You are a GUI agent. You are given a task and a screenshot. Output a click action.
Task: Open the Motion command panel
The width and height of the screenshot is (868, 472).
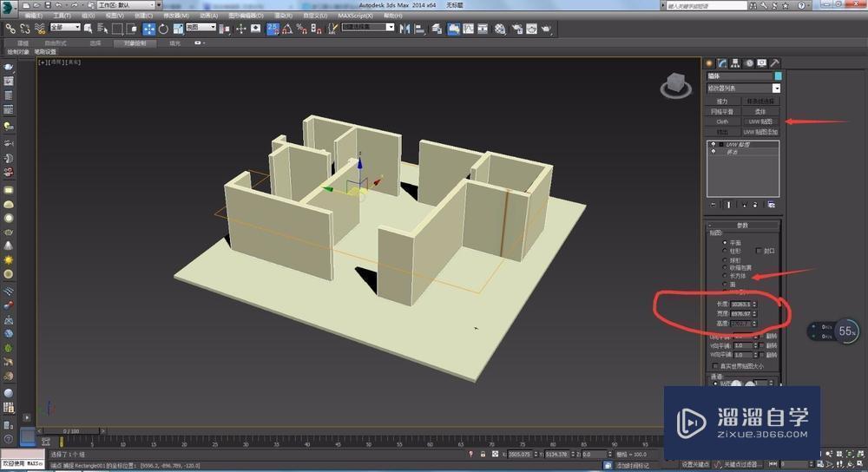click(x=749, y=63)
